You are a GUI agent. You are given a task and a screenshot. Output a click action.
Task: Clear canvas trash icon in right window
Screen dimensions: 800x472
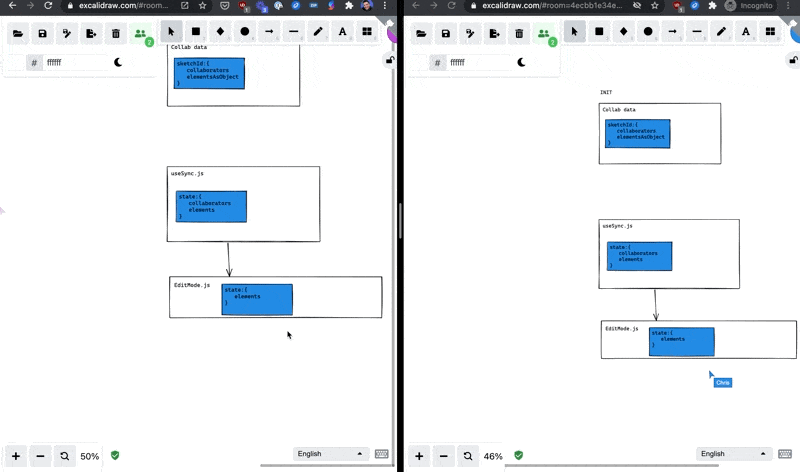[x=519, y=34]
